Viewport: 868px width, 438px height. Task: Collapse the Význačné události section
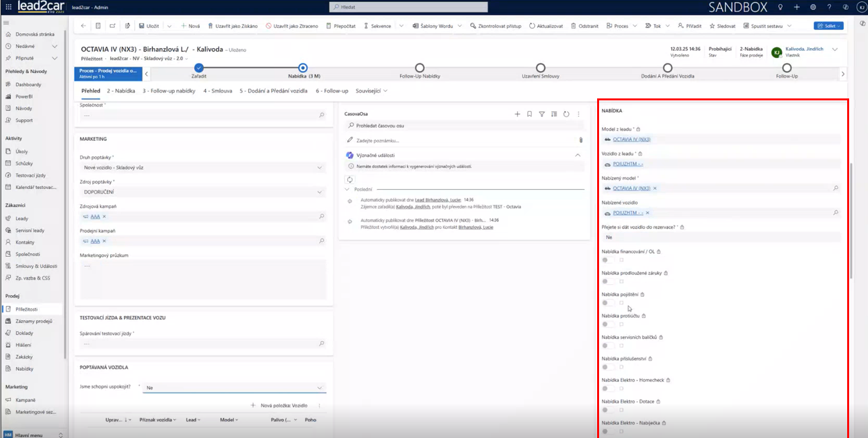coord(577,155)
